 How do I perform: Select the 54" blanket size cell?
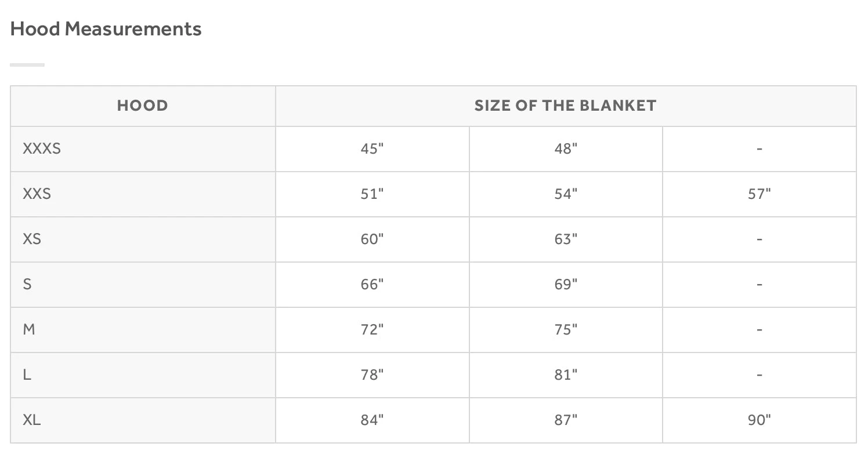click(566, 194)
